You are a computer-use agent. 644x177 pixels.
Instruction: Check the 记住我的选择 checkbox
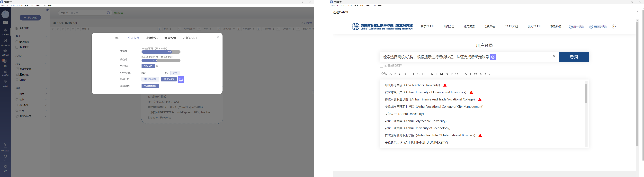tap(381, 66)
